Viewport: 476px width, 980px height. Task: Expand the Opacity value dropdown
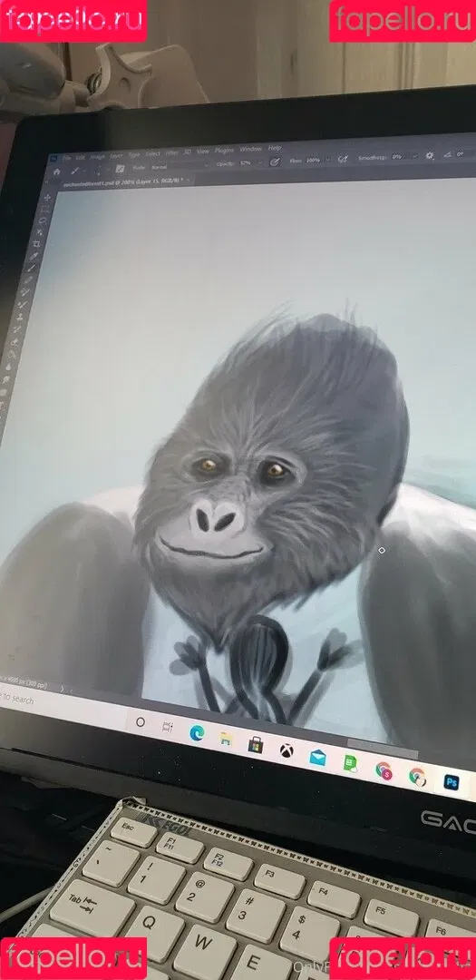coord(262,163)
